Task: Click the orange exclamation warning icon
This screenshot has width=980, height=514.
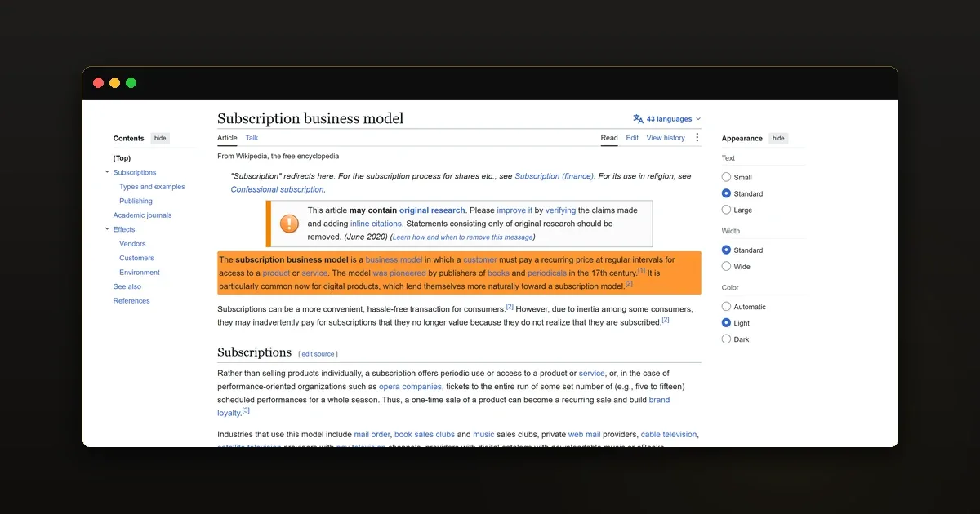Action: 289,224
